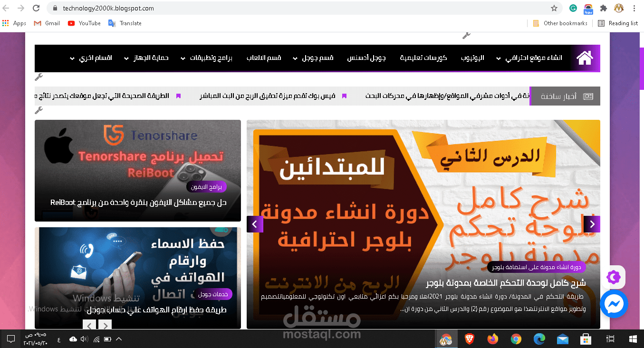
Task: Click the next arrow on the main slider
Action: click(591, 224)
